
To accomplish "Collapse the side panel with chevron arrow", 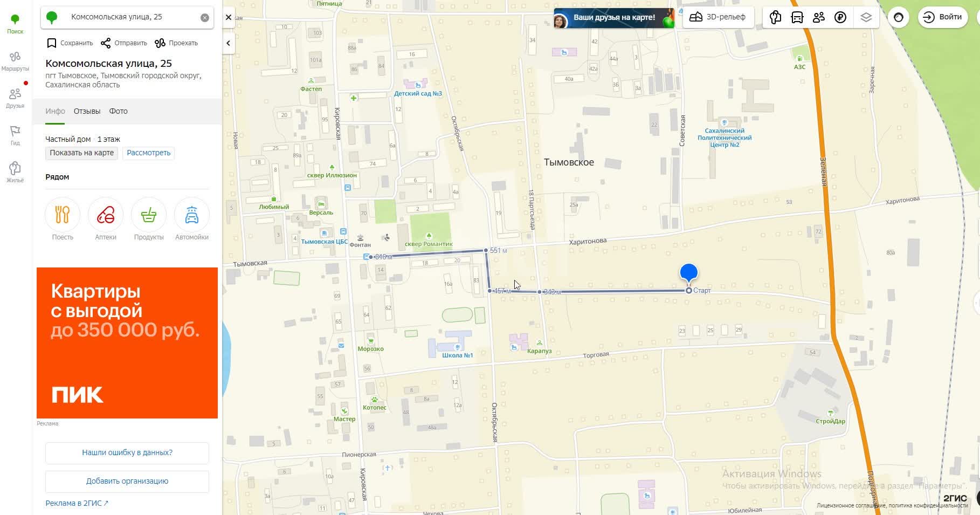I will [228, 43].
